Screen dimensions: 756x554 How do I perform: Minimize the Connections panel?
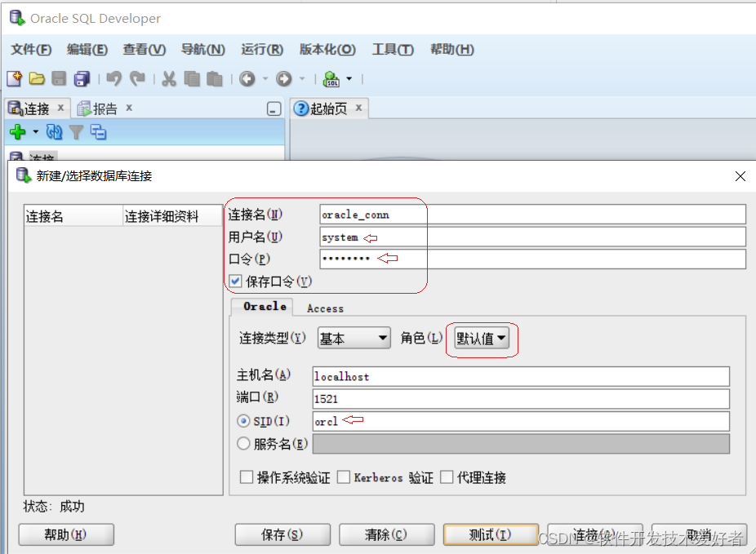coord(273,109)
